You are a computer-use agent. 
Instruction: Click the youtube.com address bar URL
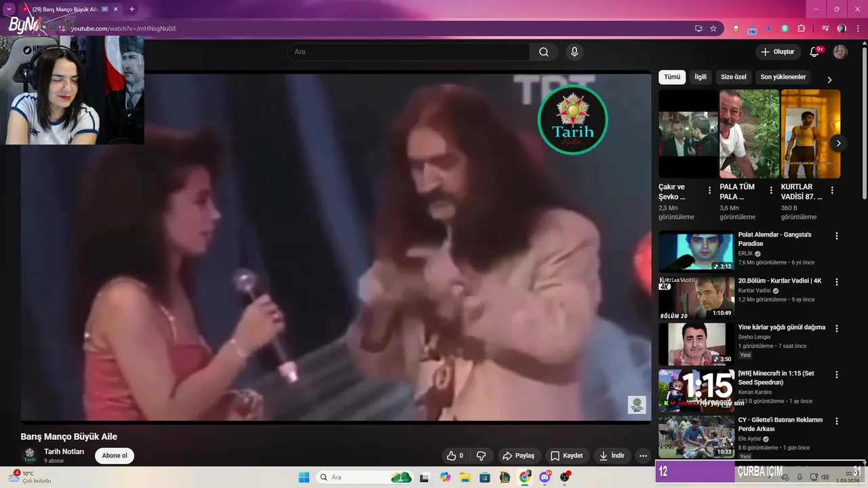tap(123, 28)
